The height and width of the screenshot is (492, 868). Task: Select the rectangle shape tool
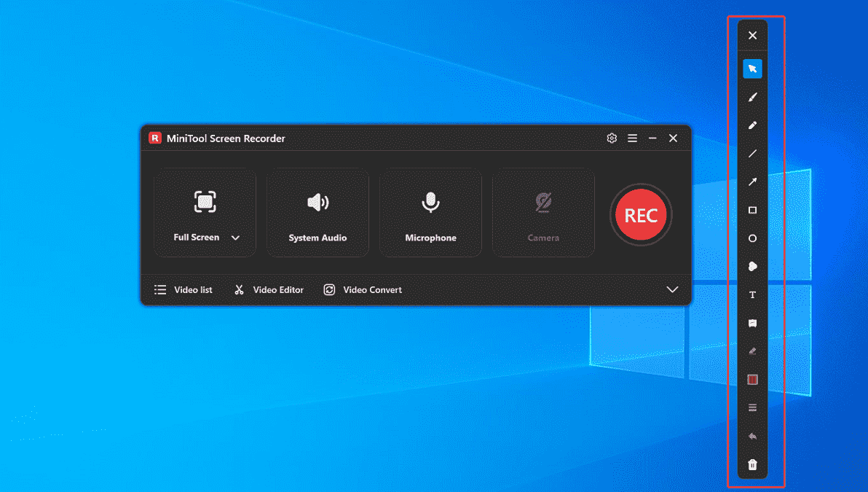point(752,210)
